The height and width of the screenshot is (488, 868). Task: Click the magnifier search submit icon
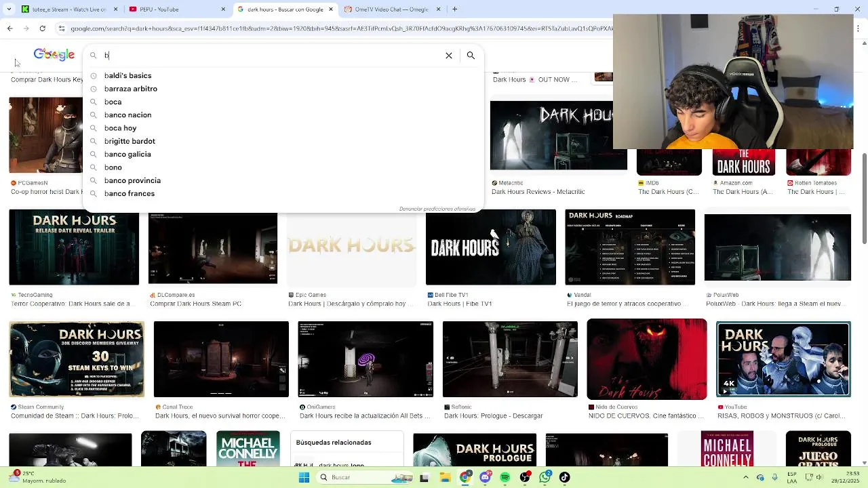(x=471, y=56)
